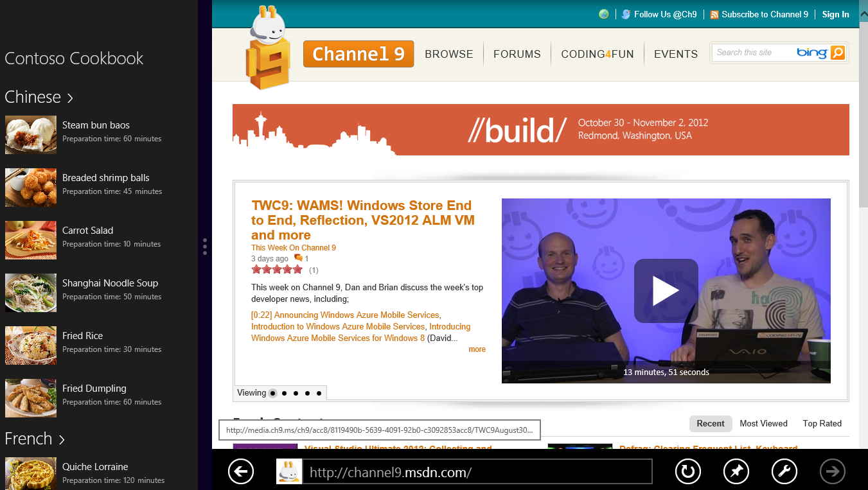
Task: Open Steam bun baos thumbnail
Action: coord(31,135)
